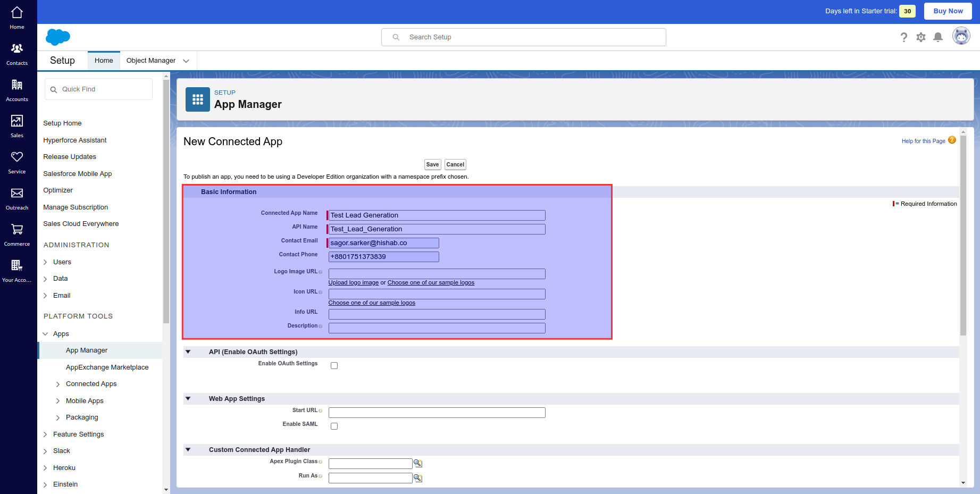Click the Upload logo image link

[354, 282]
